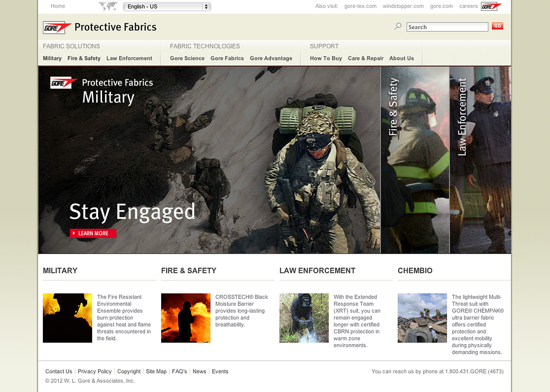Click the LAW ENFORCEMENT section heading
Viewport: 550px width, 392px height.
click(317, 270)
